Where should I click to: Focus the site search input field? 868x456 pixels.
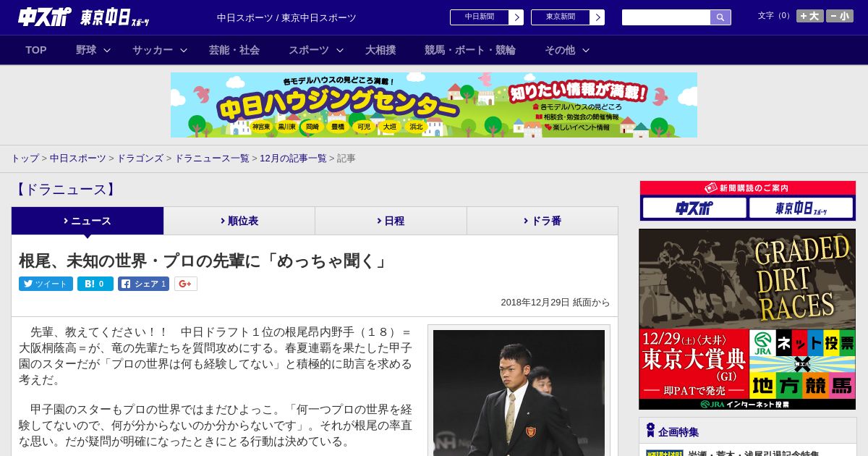pyautogui.click(x=666, y=17)
